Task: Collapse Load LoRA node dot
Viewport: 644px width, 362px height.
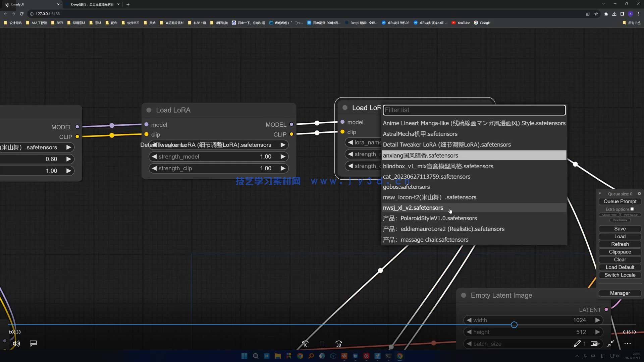Action: click(x=149, y=110)
